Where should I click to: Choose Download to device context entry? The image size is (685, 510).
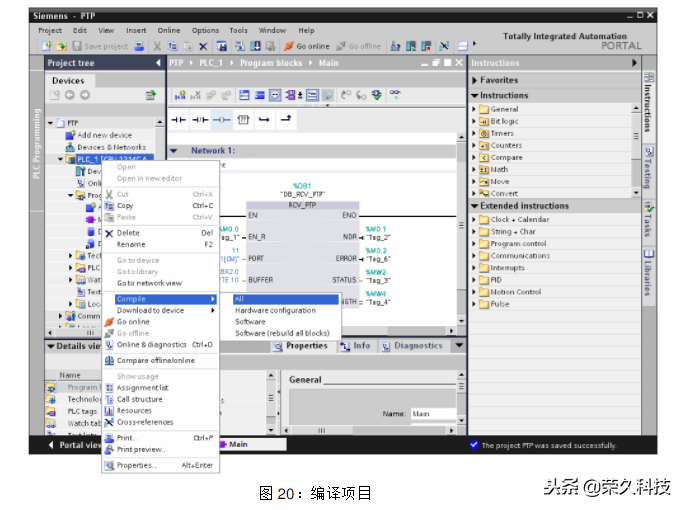coord(160,310)
